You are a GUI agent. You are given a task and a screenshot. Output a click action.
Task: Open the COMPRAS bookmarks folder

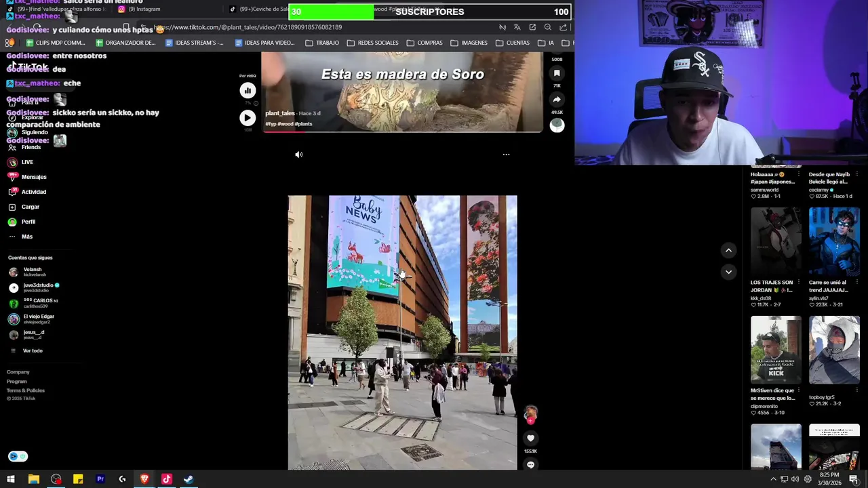pyautogui.click(x=425, y=43)
